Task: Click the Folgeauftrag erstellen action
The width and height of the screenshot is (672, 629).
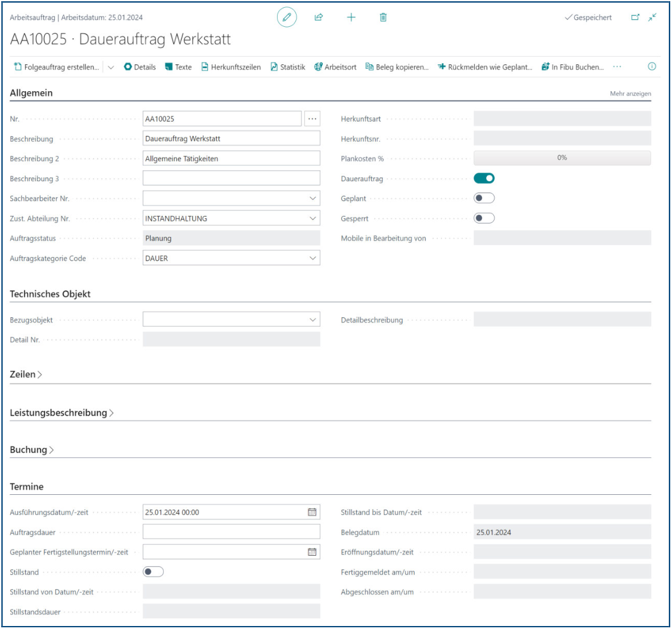Action: point(56,67)
